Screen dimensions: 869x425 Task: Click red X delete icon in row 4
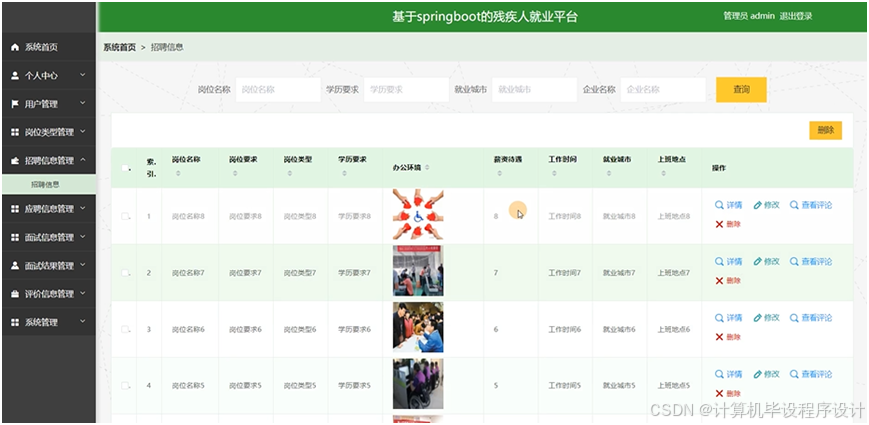tap(719, 393)
